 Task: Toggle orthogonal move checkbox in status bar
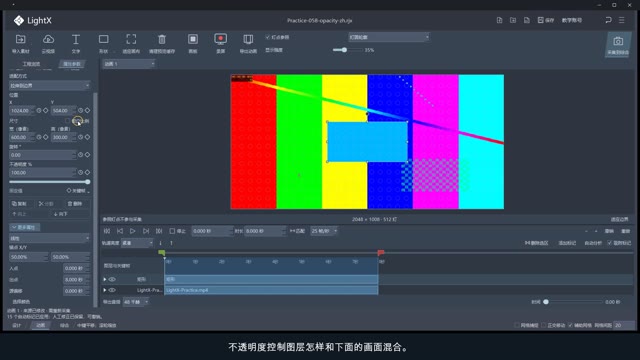(x=544, y=325)
